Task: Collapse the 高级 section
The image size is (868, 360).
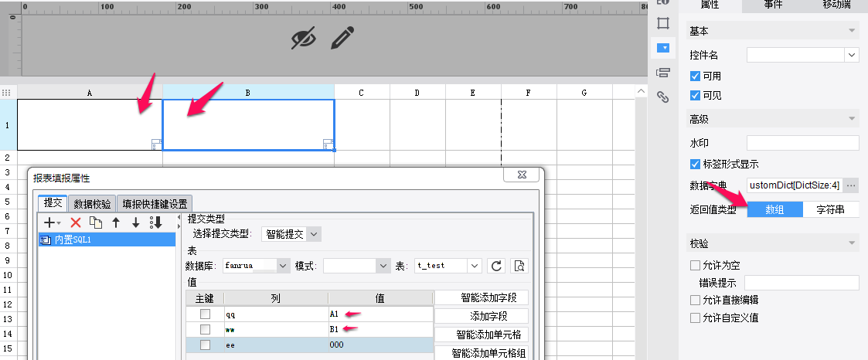Action: pos(852,119)
